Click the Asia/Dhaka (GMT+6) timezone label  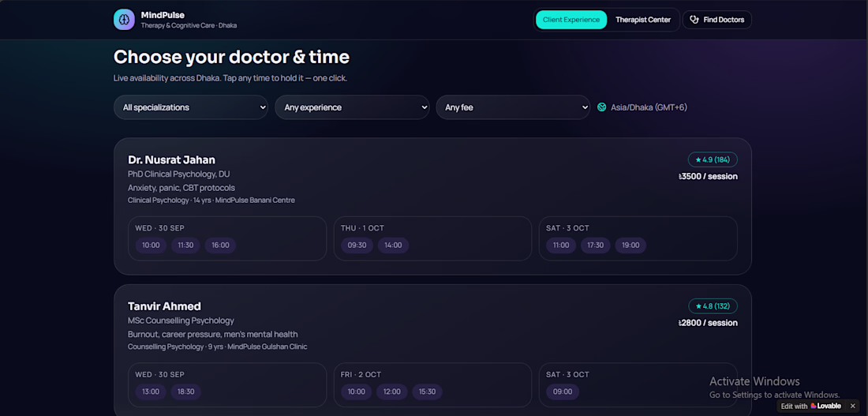tap(649, 107)
